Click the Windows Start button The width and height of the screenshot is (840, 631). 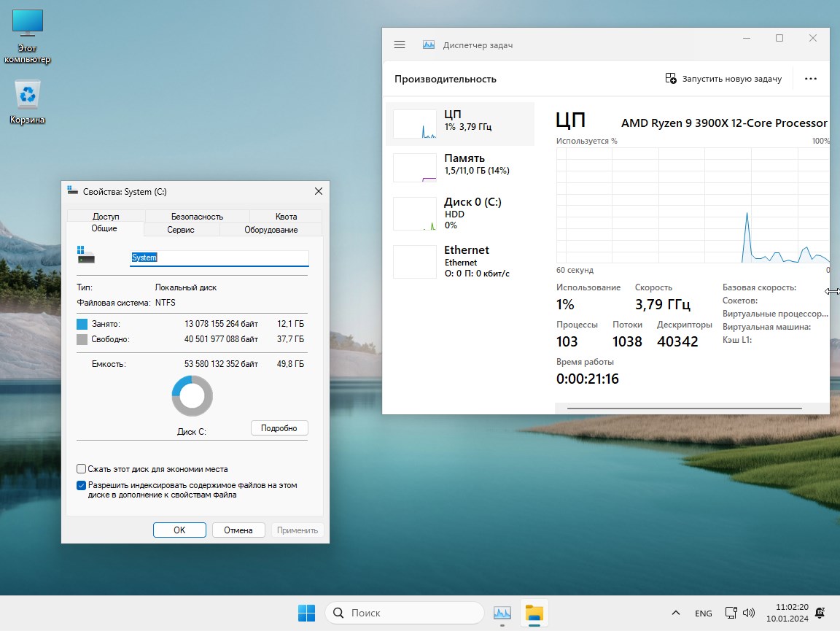pos(306,613)
